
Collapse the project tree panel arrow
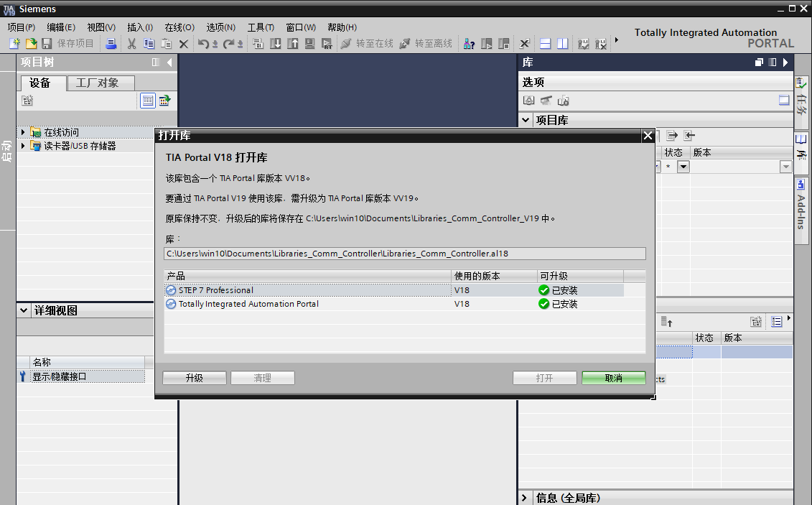(169, 62)
